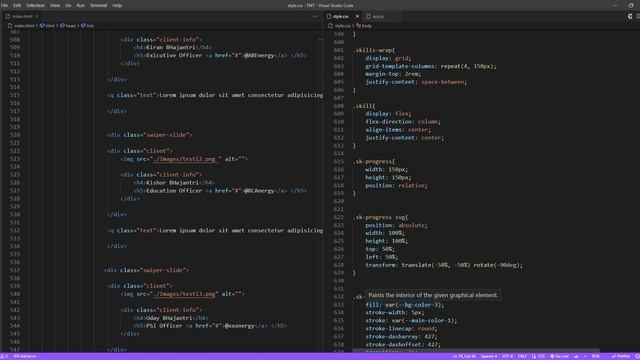Click line number 622 in style.css
Viewport: 640px width, 360px height.
pos(338,217)
